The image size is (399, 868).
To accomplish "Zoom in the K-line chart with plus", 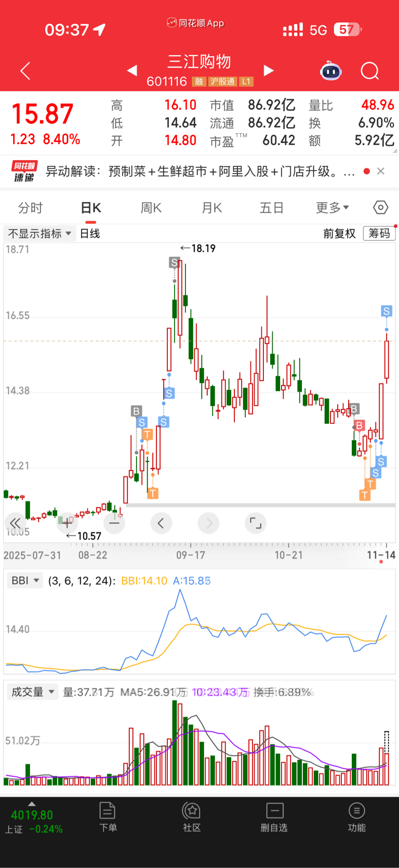I will pyautogui.click(x=66, y=523).
